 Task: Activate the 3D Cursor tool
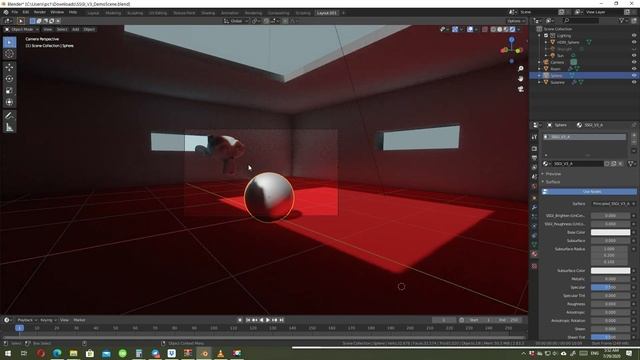click(9, 54)
